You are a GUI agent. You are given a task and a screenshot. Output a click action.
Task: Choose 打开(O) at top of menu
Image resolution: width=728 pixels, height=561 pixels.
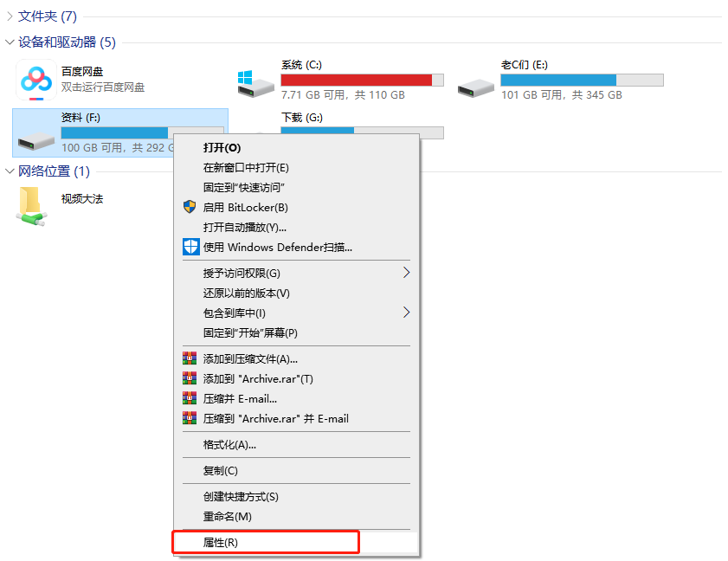pyautogui.click(x=222, y=147)
